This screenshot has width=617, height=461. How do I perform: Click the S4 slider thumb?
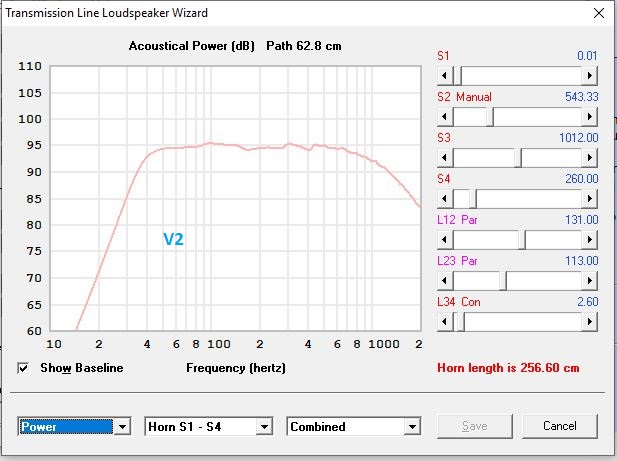tap(473, 199)
